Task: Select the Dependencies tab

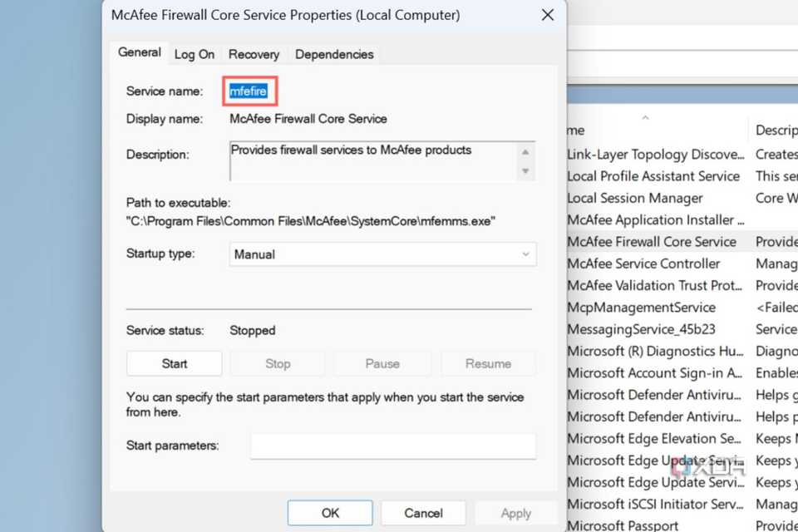Action: pos(334,54)
